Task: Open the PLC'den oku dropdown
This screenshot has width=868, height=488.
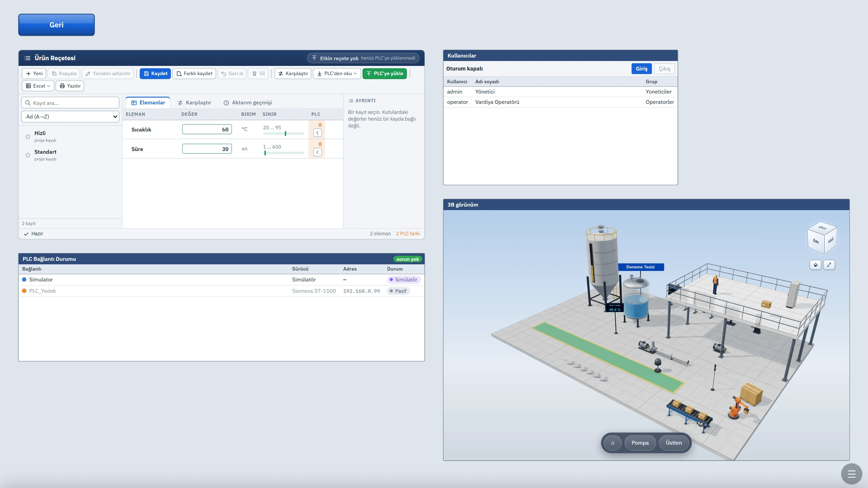Action: pyautogui.click(x=337, y=73)
